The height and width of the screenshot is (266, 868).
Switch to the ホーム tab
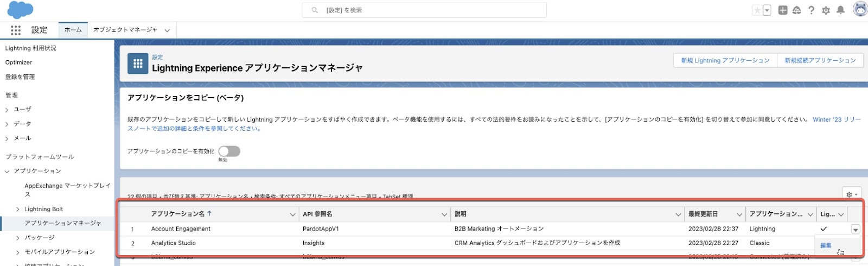(73, 30)
